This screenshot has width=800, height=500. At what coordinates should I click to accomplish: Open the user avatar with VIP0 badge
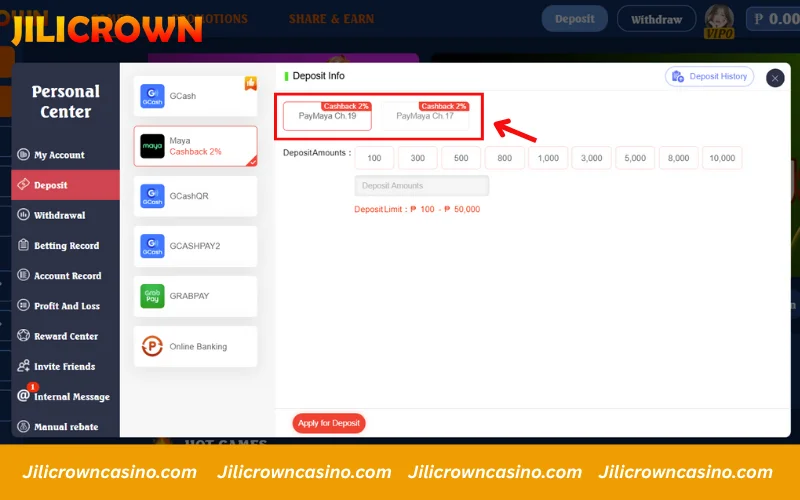(719, 21)
